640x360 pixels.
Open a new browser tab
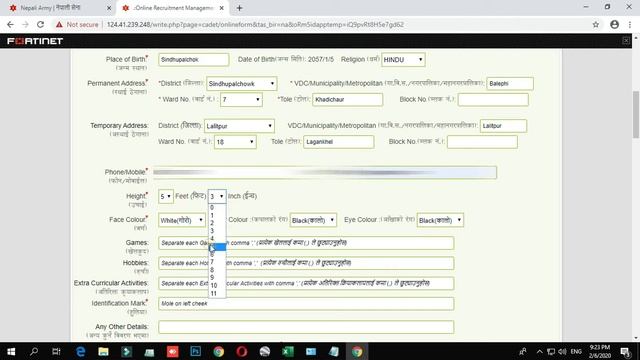coord(240,8)
